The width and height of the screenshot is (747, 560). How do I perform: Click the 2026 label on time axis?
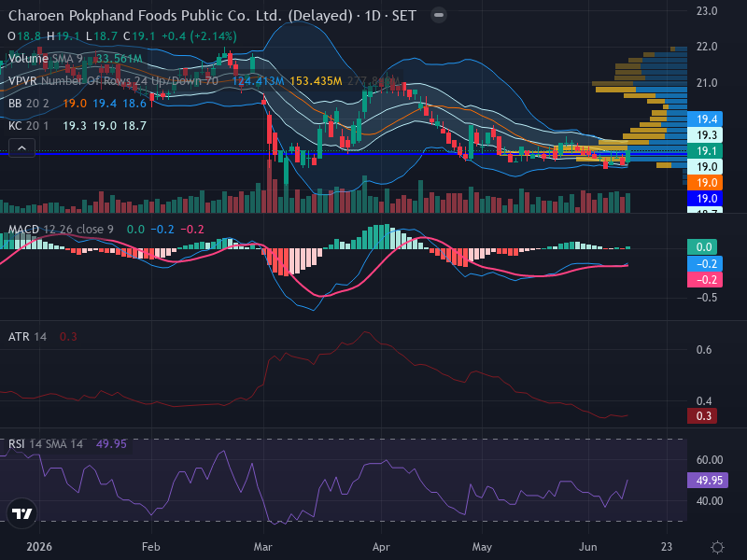pyautogui.click(x=39, y=547)
